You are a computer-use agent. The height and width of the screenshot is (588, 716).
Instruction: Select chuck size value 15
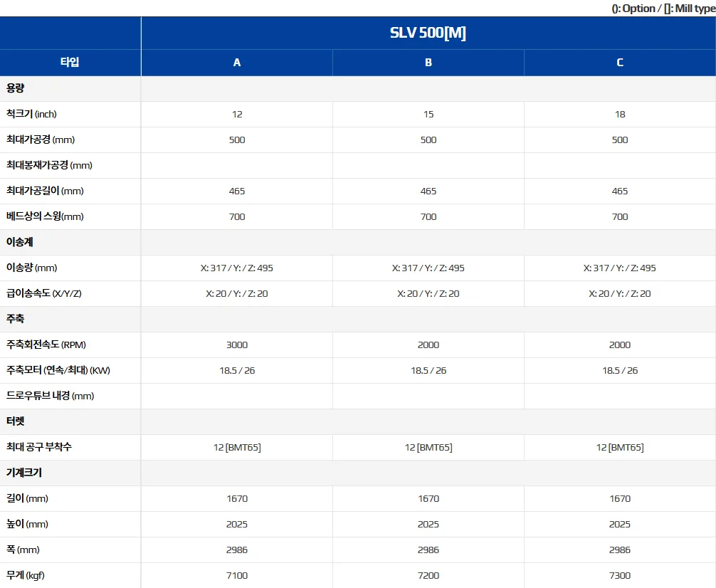click(428, 114)
